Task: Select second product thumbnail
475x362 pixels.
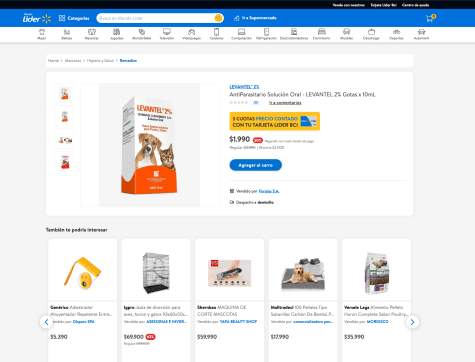Action: coord(64,116)
